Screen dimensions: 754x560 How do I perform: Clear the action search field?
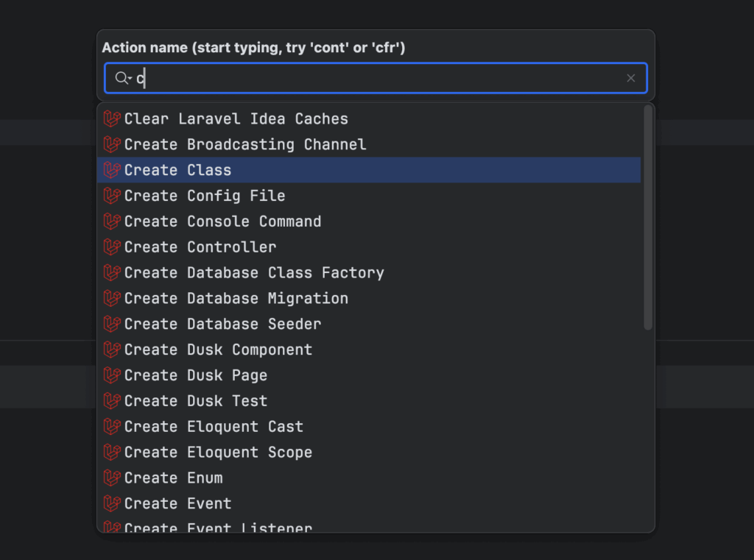pyautogui.click(x=631, y=78)
